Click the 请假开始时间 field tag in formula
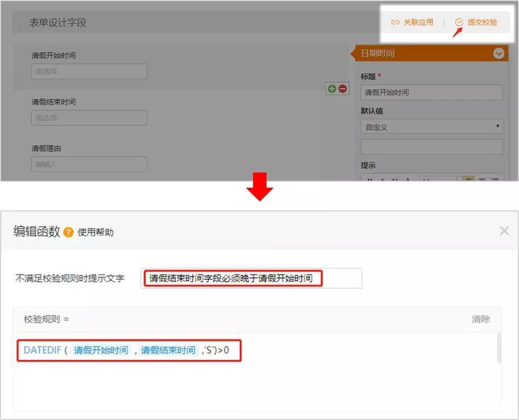This screenshot has height=420, width=519. (101, 350)
